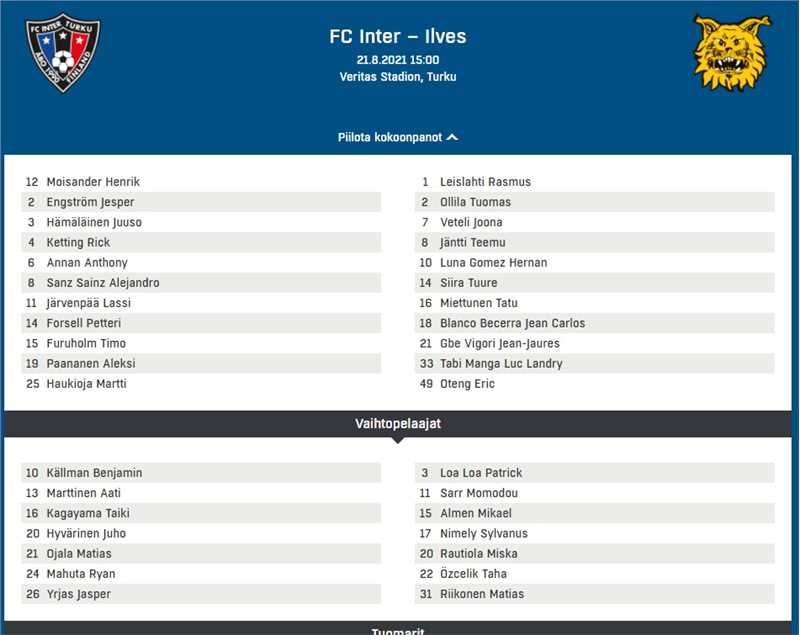The height and width of the screenshot is (635, 800).
Task: Click player Sanz Sainz Alejandro
Action: point(103,283)
